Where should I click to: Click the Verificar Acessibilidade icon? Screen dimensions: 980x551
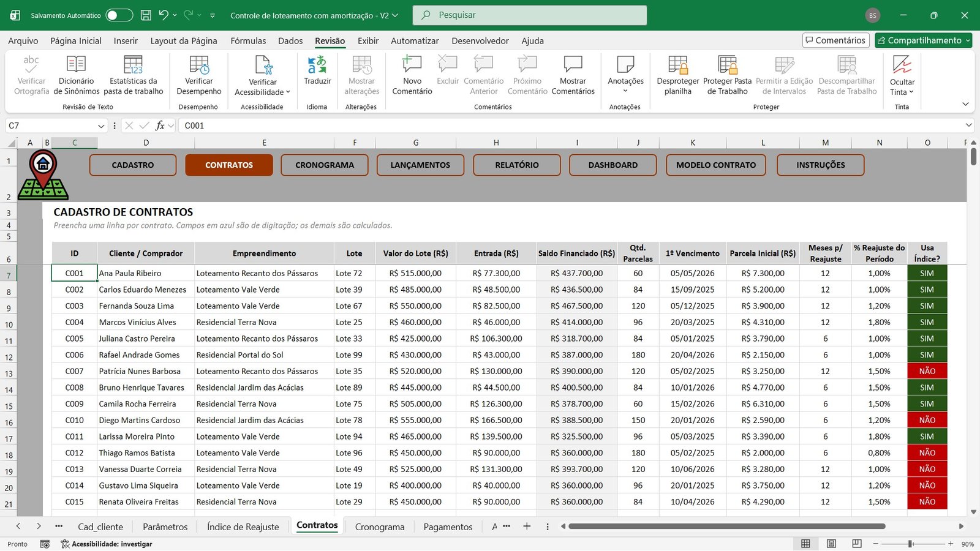pos(263,65)
